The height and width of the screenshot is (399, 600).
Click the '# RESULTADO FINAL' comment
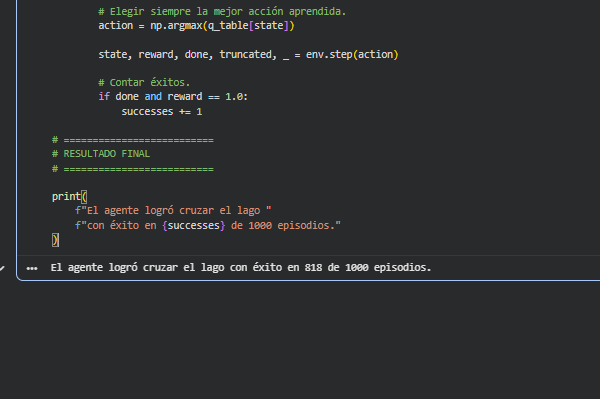[x=101, y=154]
